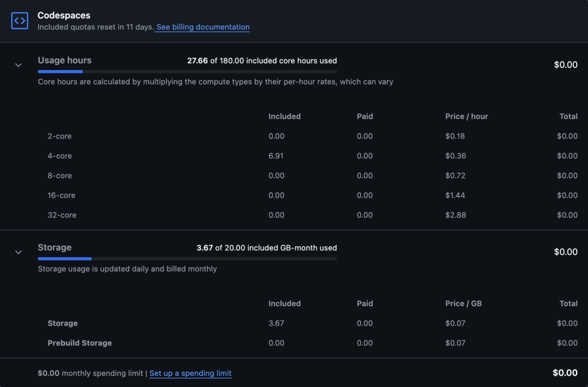
Task: Click Set up a spending limit link
Action: 190,373
